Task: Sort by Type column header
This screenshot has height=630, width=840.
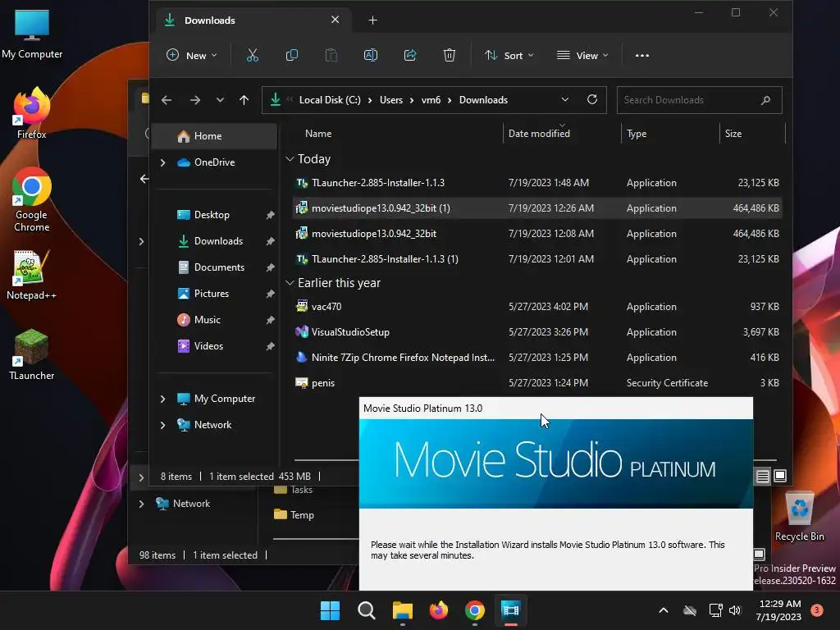Action: 637,134
